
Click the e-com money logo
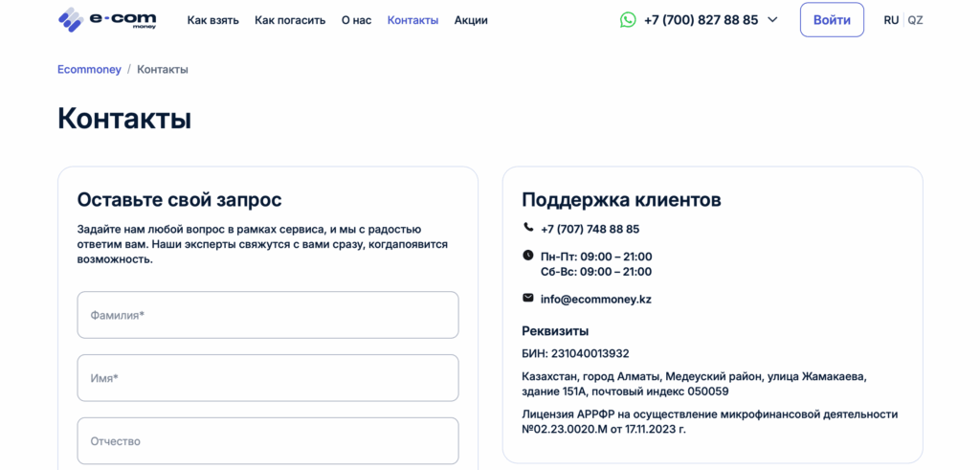106,19
